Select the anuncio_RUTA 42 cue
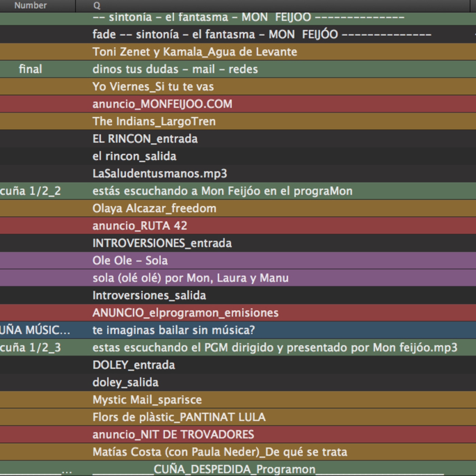This screenshot has width=476, height=476. click(x=139, y=226)
